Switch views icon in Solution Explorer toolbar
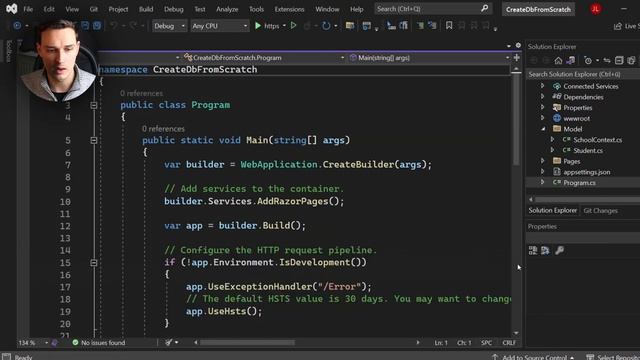Viewport: 640px width, 360px height. (x=571, y=61)
